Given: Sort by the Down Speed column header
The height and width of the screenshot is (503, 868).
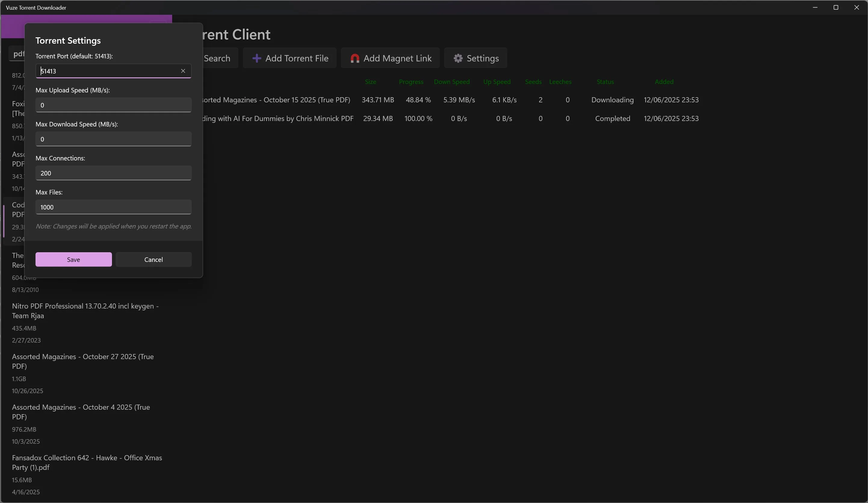Looking at the screenshot, I should point(451,82).
